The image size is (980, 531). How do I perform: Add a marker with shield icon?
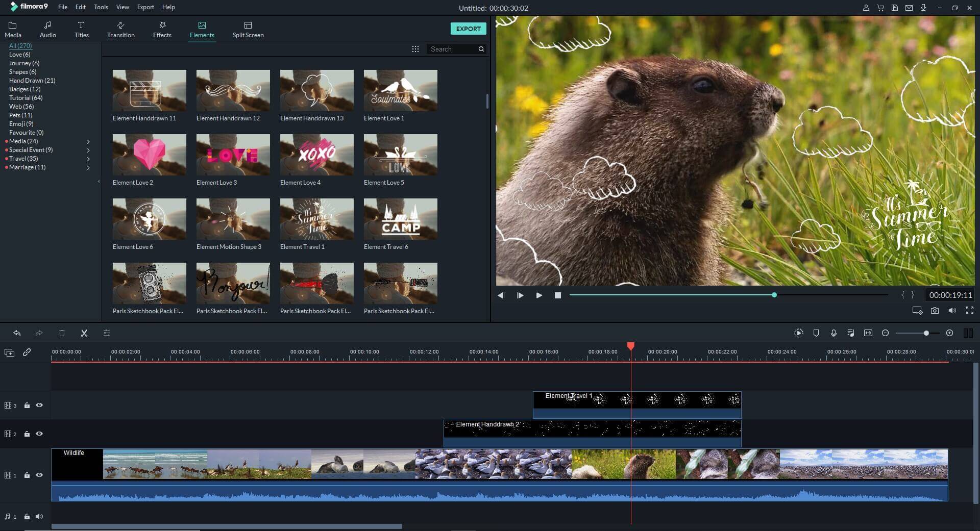[816, 333]
